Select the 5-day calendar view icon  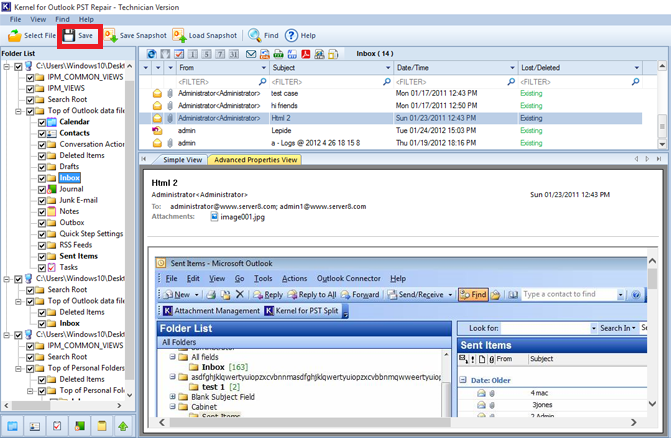tap(207, 54)
